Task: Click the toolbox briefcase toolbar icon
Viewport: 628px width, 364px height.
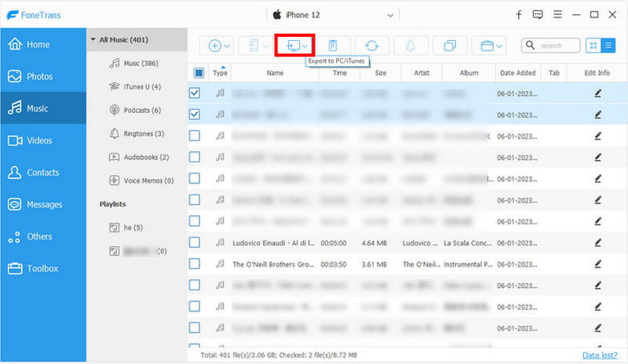Action: (x=487, y=45)
